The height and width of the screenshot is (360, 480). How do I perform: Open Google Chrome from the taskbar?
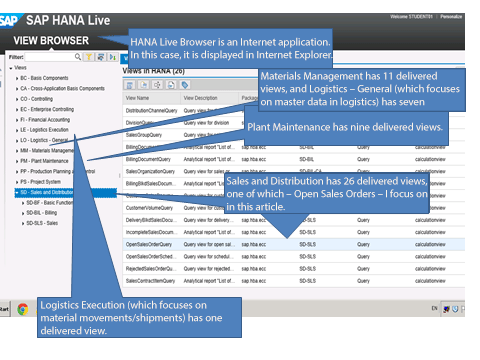coord(23,309)
